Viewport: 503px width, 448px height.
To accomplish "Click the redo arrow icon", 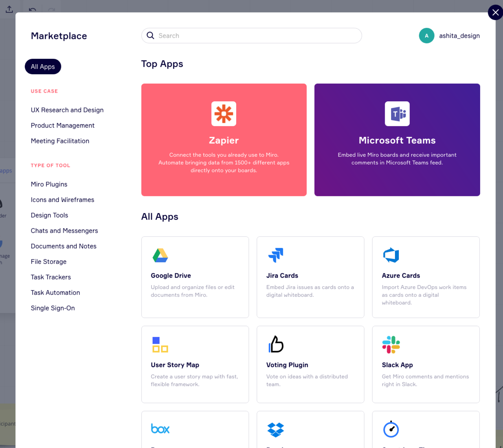I will click(51, 9).
